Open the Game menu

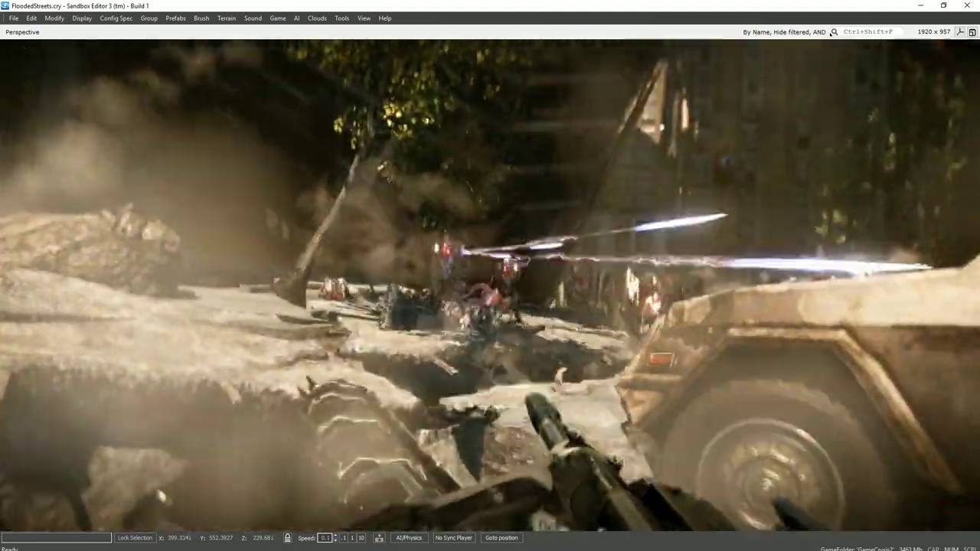tap(278, 18)
